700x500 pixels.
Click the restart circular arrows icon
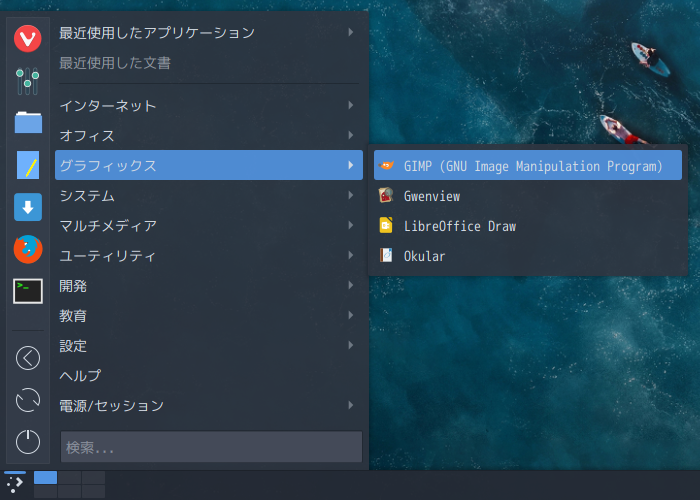pyautogui.click(x=28, y=400)
